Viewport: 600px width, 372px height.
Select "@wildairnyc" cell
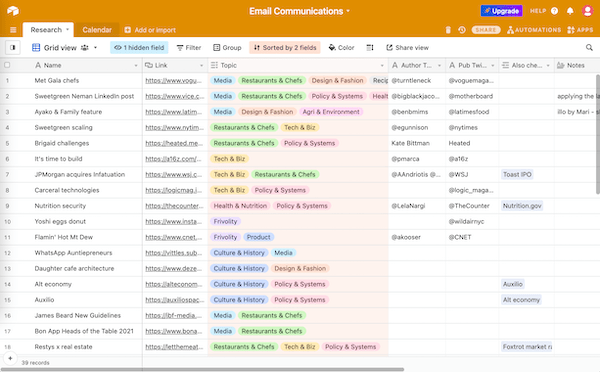tap(472, 222)
